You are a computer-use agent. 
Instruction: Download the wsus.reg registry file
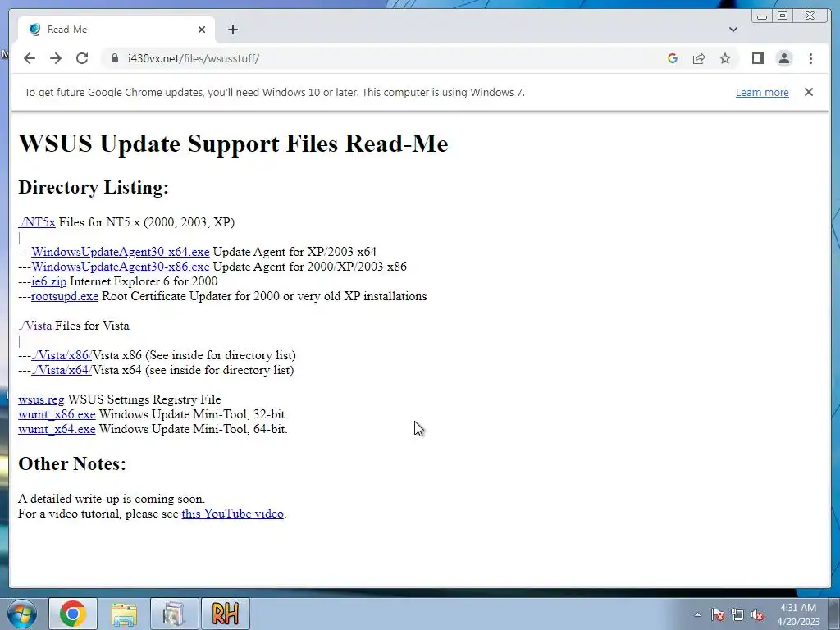(x=41, y=399)
